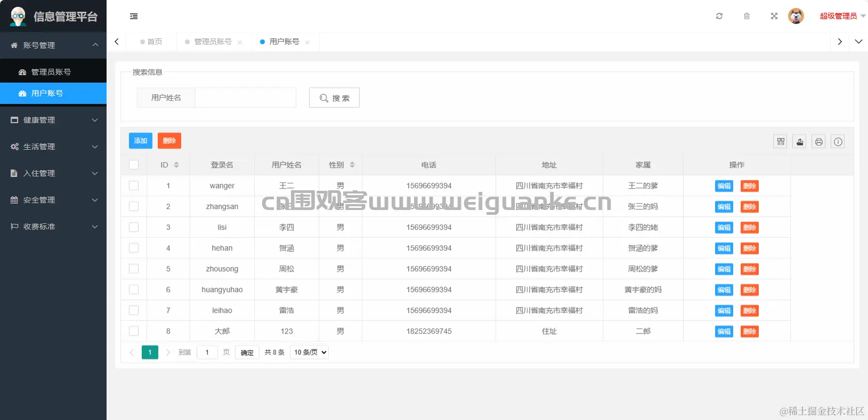868x420 pixels.
Task: Edit the wanger row with 编辑
Action: tap(724, 186)
